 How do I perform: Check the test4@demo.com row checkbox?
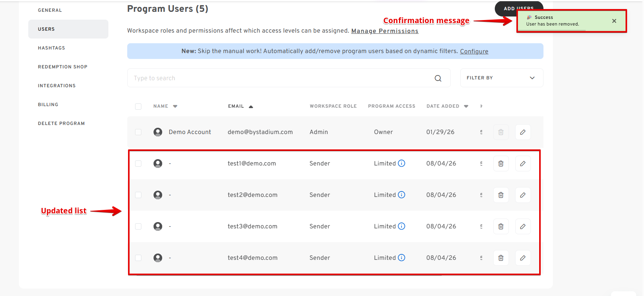(138, 258)
